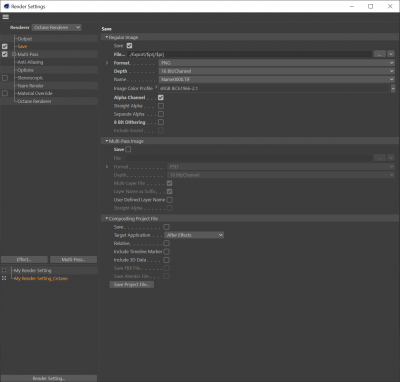Select Multi-Pass in the settings list
Screen dimensions: 400x382
(x=28, y=54)
